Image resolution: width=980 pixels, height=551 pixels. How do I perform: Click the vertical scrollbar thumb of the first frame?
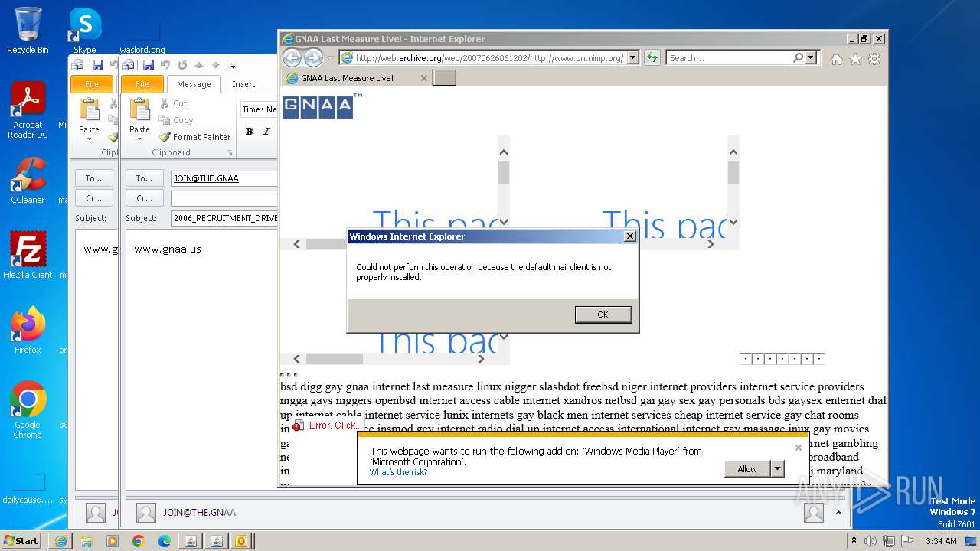503,173
